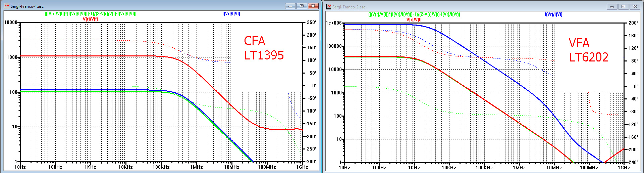
Task: Click the -100° phase axis label in left plot
Action: tap(311, 111)
